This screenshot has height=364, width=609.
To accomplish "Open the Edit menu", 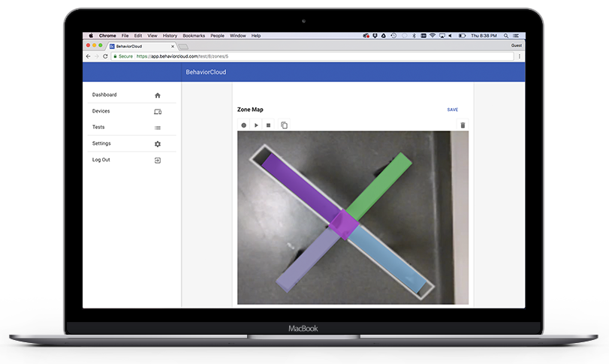I will pos(138,35).
